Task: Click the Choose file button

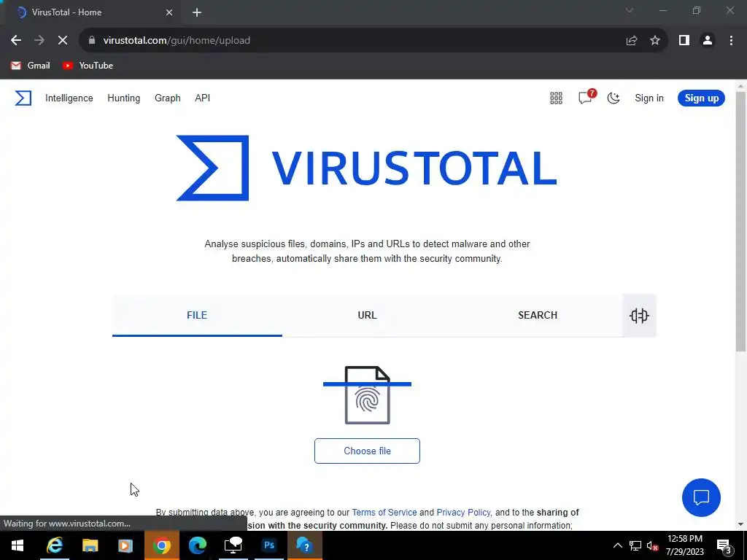Action: pos(368,451)
